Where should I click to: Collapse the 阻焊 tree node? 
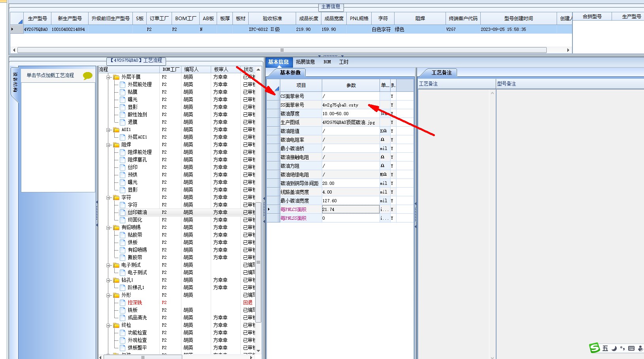coord(108,145)
